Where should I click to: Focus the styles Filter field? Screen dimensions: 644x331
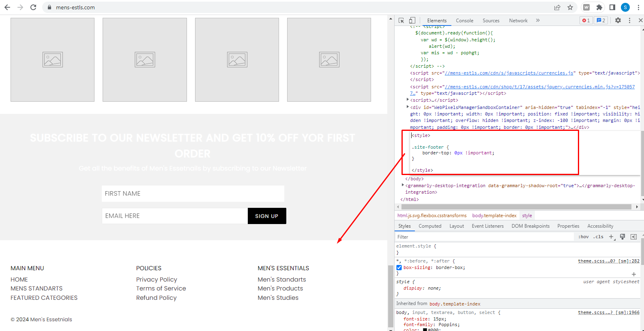[485, 237]
